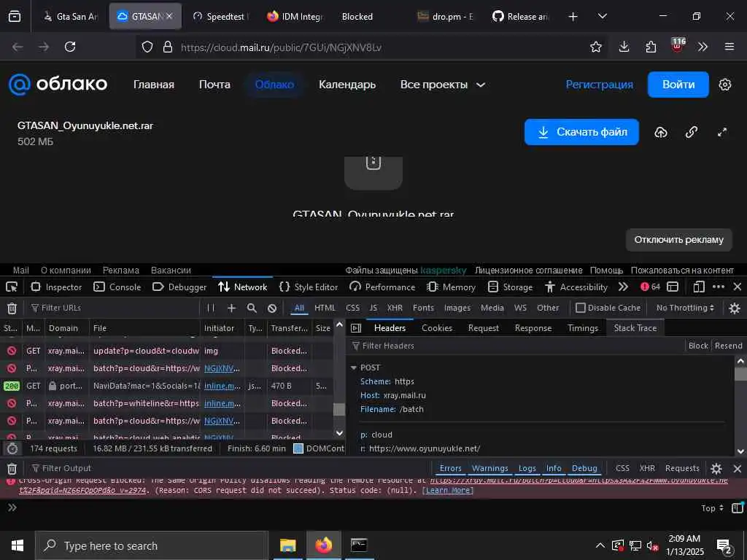Image resolution: width=747 pixels, height=560 pixels.
Task: Toggle the Warnings console filter
Action: coord(489,469)
